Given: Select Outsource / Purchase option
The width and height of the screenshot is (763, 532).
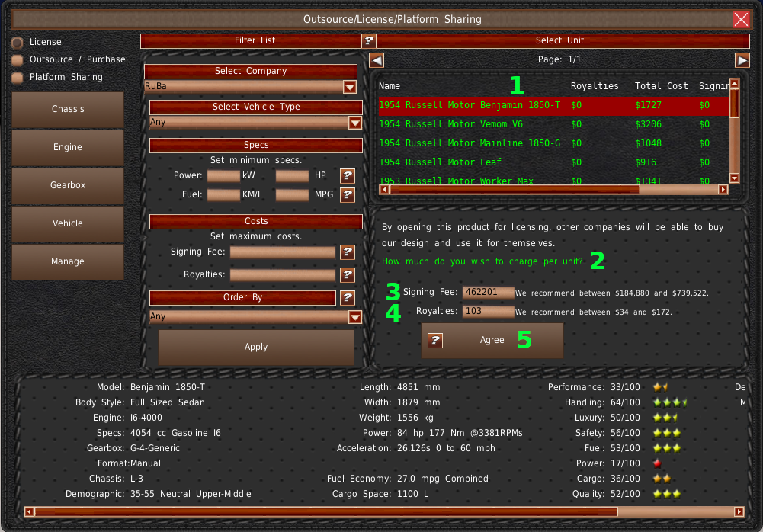Looking at the screenshot, I should [x=17, y=59].
